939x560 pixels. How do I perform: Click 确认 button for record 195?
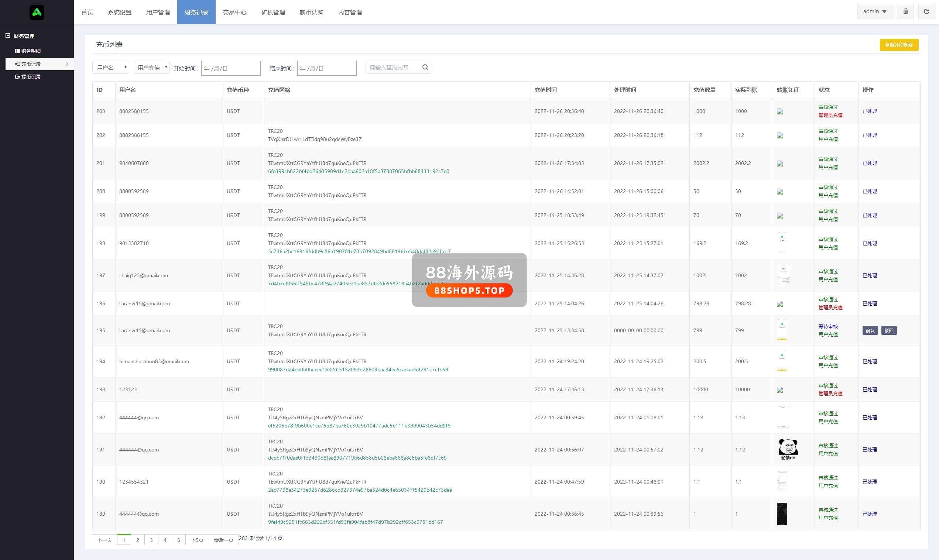870,330
